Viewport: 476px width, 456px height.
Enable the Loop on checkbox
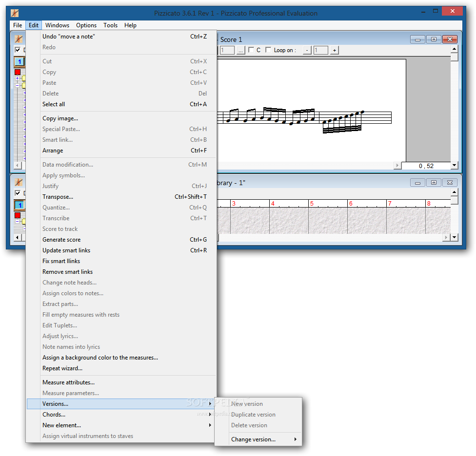click(x=268, y=50)
